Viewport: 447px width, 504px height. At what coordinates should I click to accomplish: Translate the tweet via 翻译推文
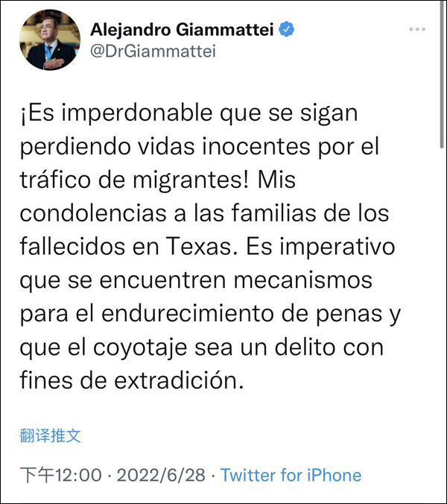pos(50,436)
